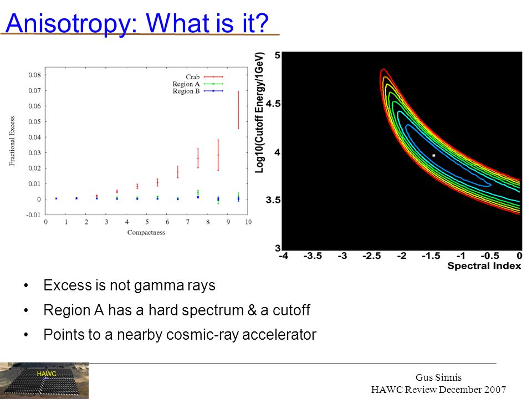This screenshot has width=532, height=399.
Task: Click the 'Spectral Index' axis label
Action: click(x=484, y=265)
